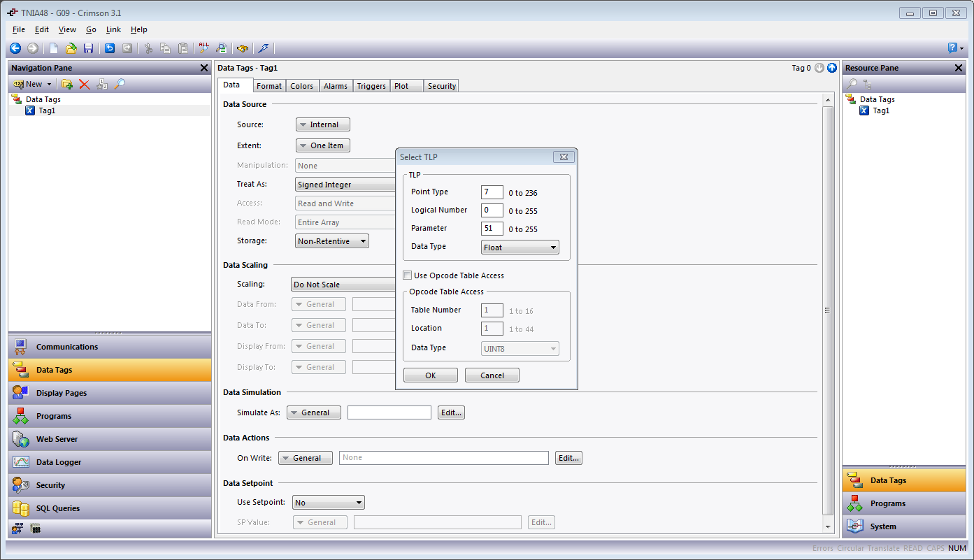Click Cancel in Select TLP dialog
Screen dimensions: 974x560
tap(492, 375)
